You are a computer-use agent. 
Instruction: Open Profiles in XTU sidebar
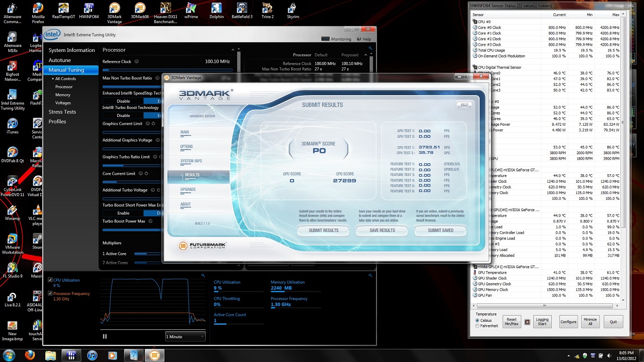tap(57, 122)
